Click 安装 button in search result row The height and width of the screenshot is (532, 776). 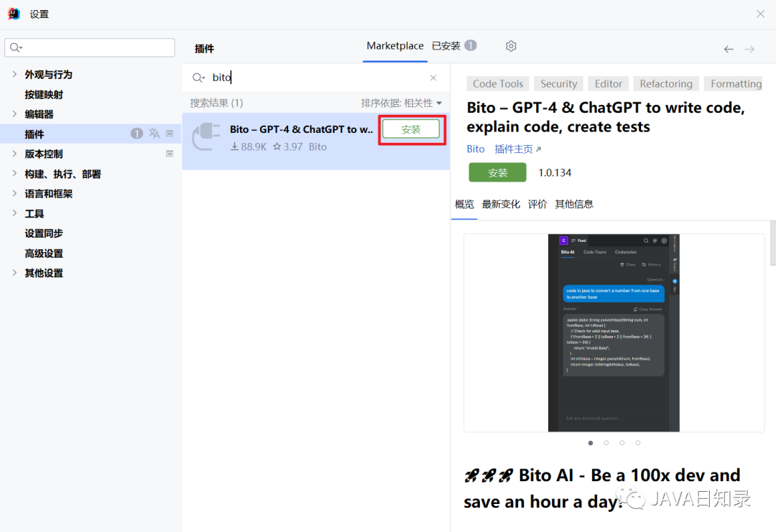point(411,129)
